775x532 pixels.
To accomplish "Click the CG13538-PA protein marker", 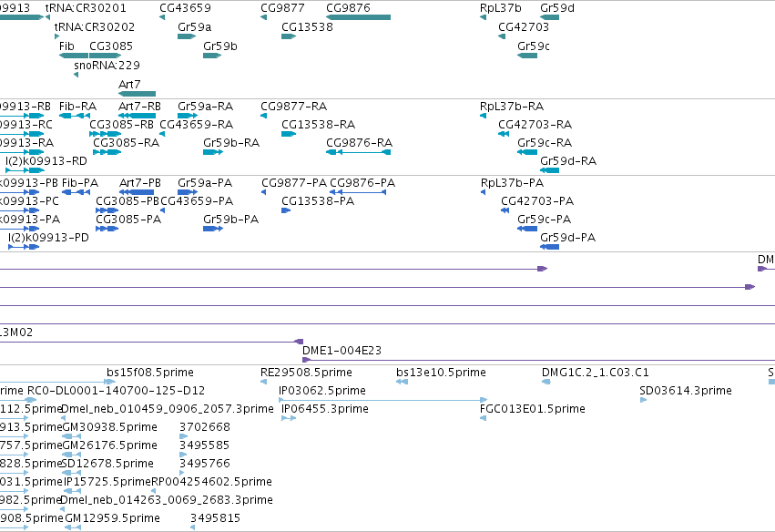I will pos(286,210).
